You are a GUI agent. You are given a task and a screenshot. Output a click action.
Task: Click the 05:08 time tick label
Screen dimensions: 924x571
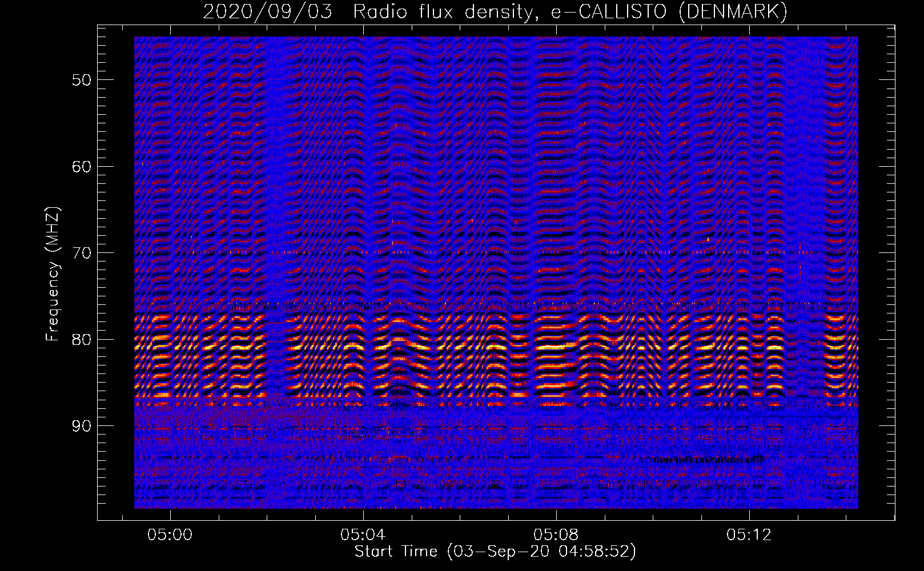pyautogui.click(x=556, y=535)
